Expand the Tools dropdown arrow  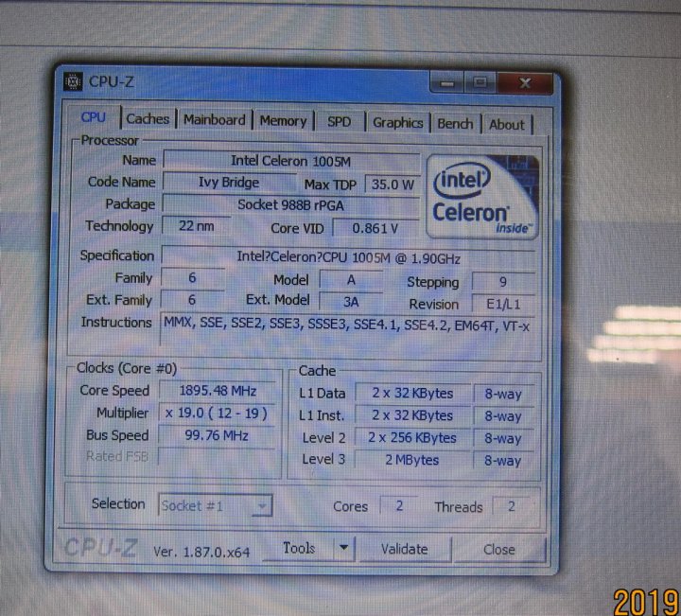pyautogui.click(x=344, y=548)
